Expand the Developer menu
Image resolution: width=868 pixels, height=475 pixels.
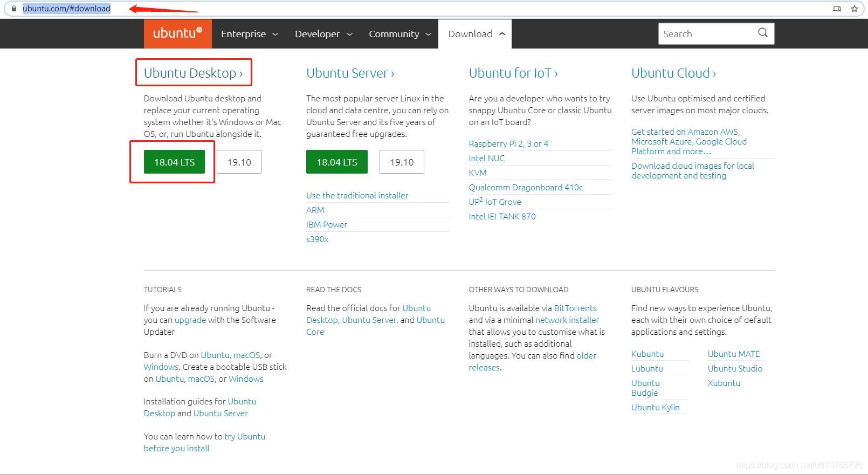(x=323, y=34)
